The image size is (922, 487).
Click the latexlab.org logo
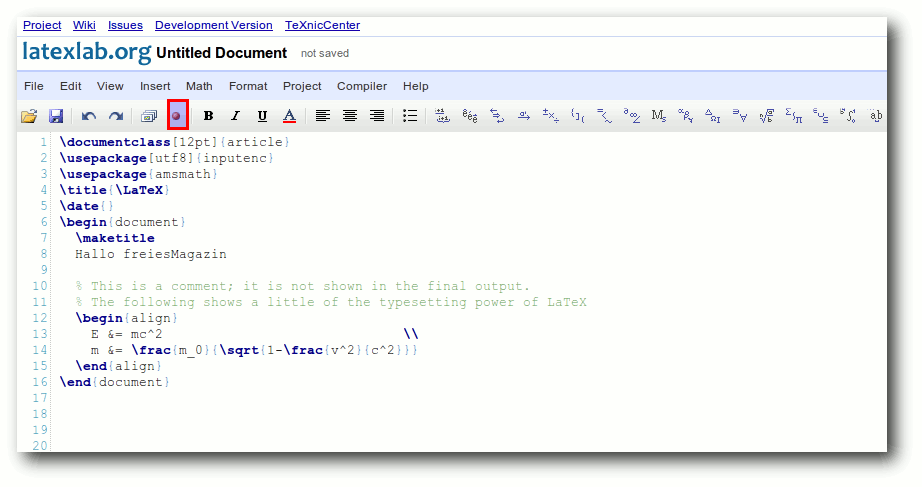coord(87,52)
